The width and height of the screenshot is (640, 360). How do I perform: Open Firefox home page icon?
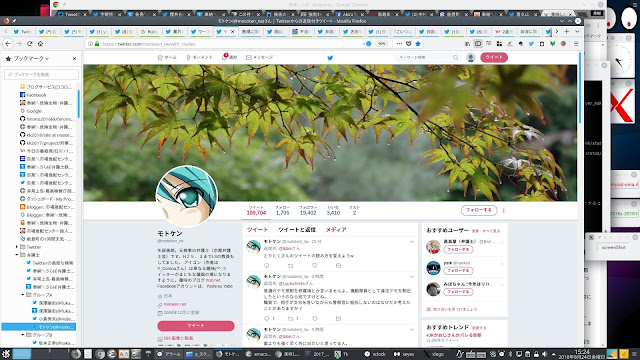point(40,44)
